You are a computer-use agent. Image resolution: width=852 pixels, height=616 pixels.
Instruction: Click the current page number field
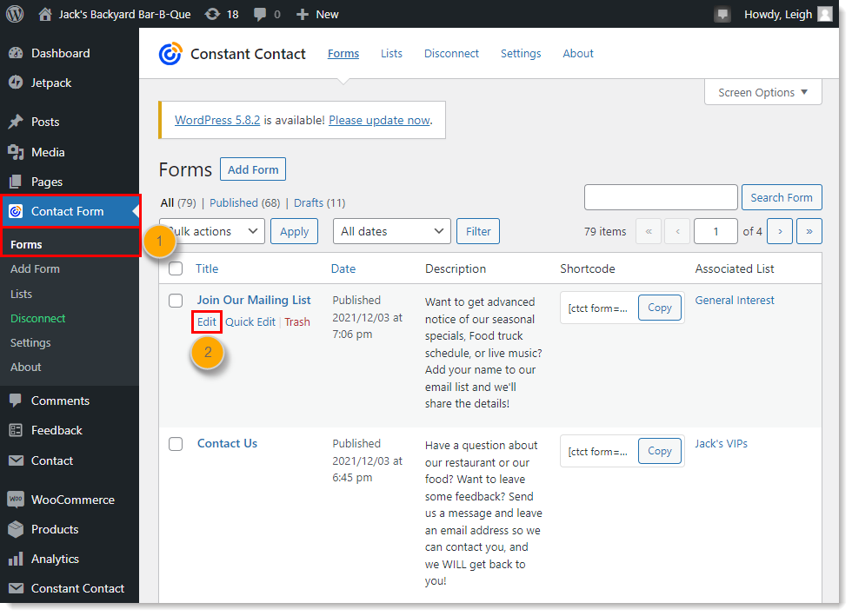(716, 231)
